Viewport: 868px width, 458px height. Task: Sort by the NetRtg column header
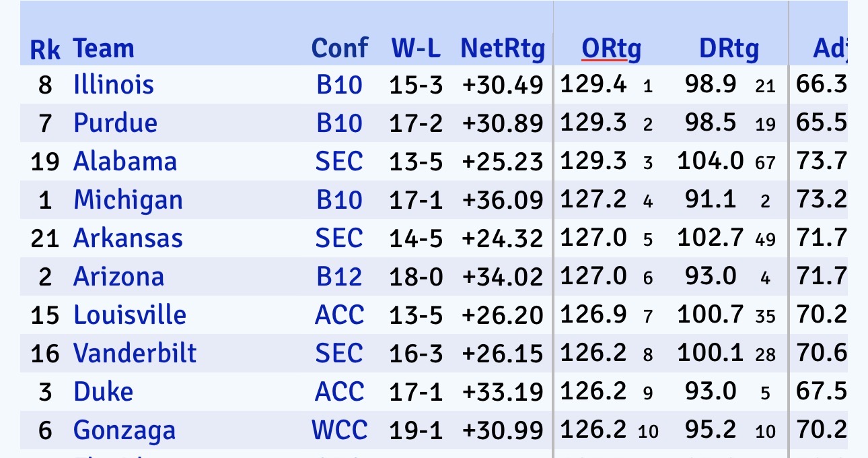click(502, 48)
